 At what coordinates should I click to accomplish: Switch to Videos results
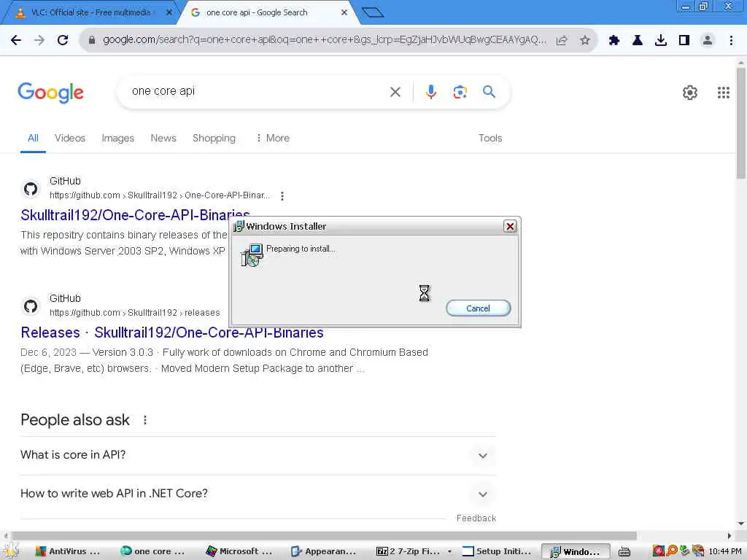click(x=70, y=138)
